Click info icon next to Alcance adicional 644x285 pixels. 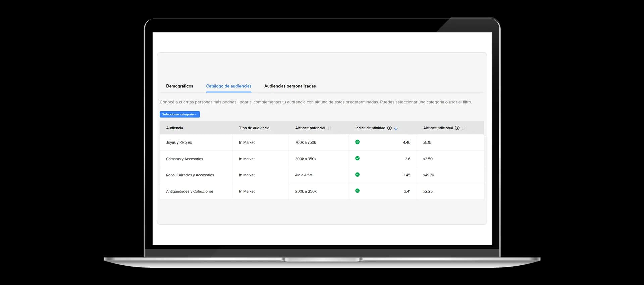click(x=457, y=128)
